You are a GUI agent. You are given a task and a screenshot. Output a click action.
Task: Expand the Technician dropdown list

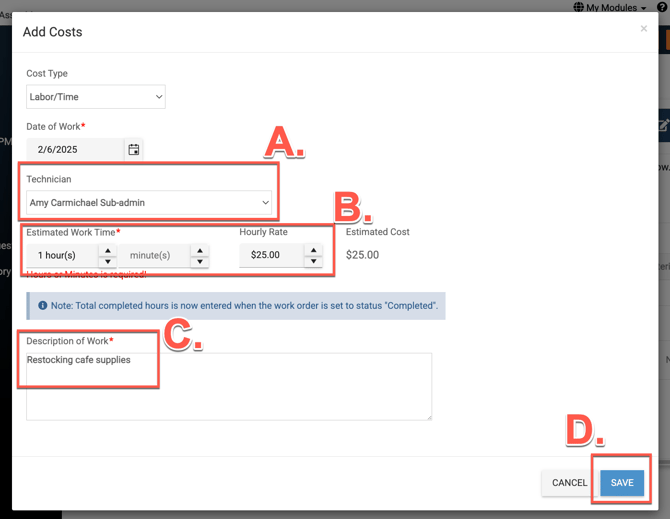pyautogui.click(x=149, y=203)
